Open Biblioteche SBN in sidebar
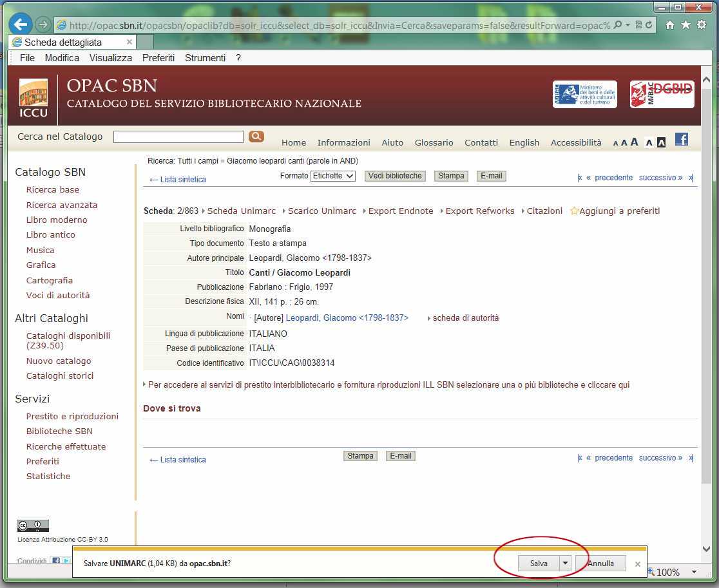The image size is (719, 588). tap(59, 432)
